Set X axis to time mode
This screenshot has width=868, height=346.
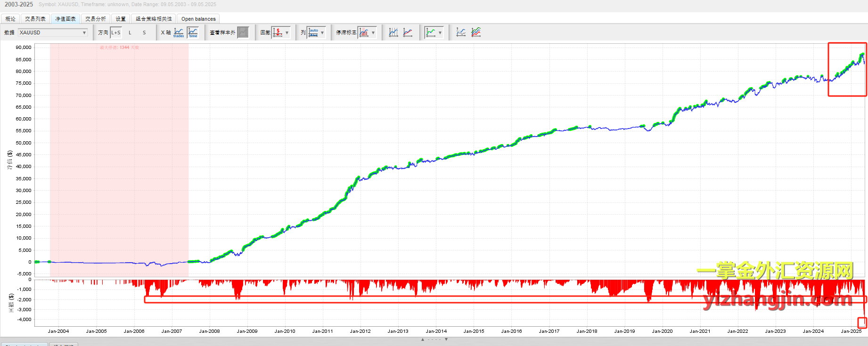pos(193,32)
